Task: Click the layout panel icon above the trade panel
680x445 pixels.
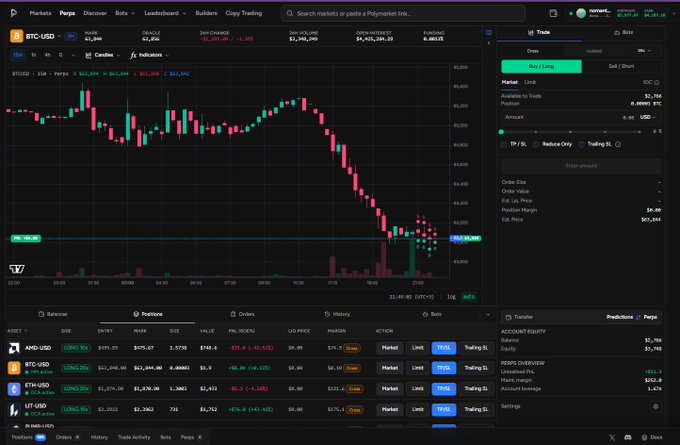Action: point(489,33)
